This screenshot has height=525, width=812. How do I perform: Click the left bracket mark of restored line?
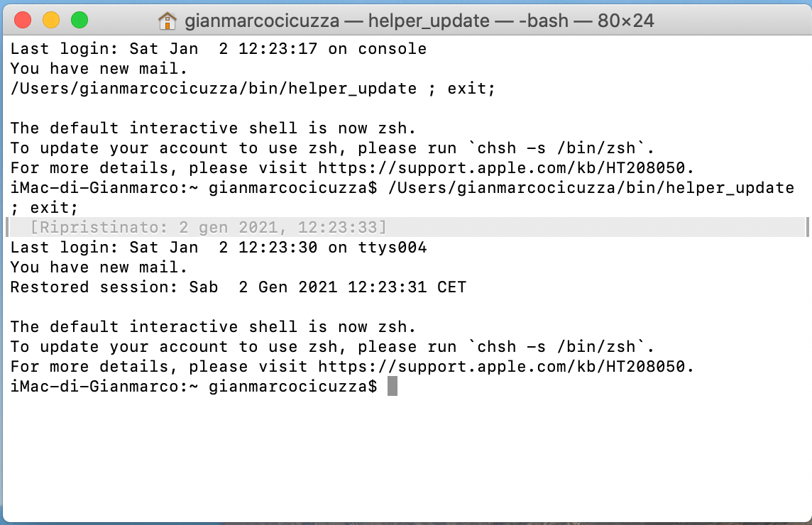pos(9,228)
